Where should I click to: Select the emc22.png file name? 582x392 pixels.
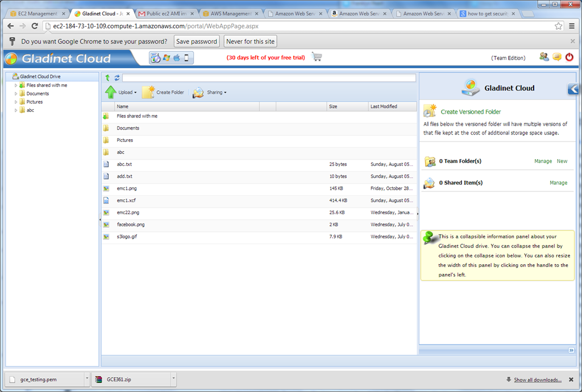(x=128, y=212)
